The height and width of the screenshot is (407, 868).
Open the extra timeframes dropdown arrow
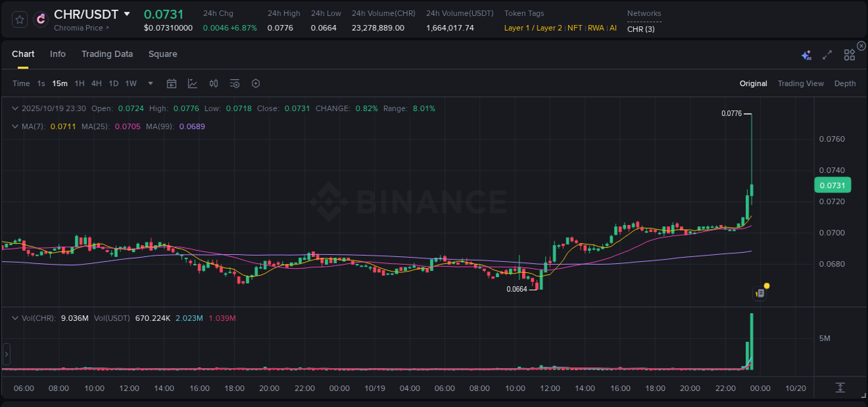point(149,83)
